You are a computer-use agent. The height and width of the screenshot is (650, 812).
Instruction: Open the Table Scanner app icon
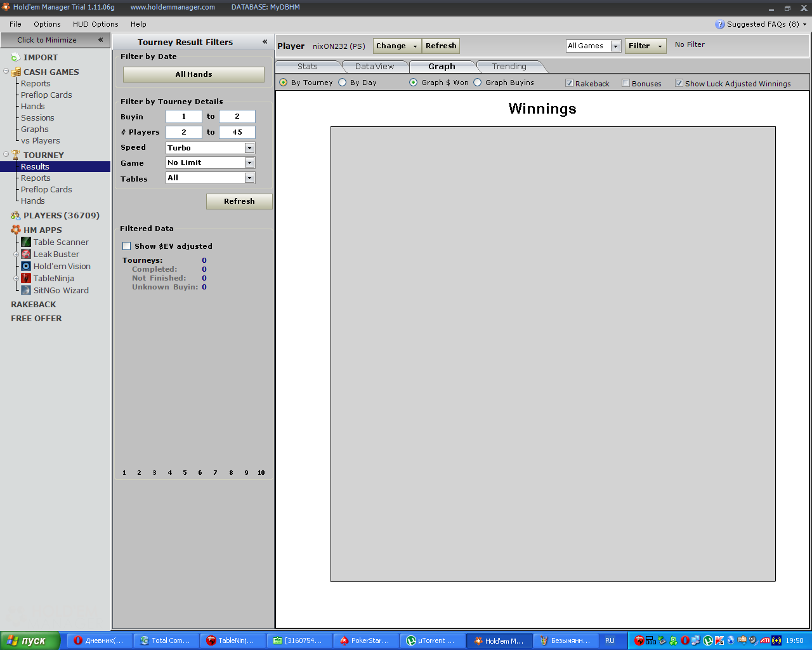coord(26,242)
